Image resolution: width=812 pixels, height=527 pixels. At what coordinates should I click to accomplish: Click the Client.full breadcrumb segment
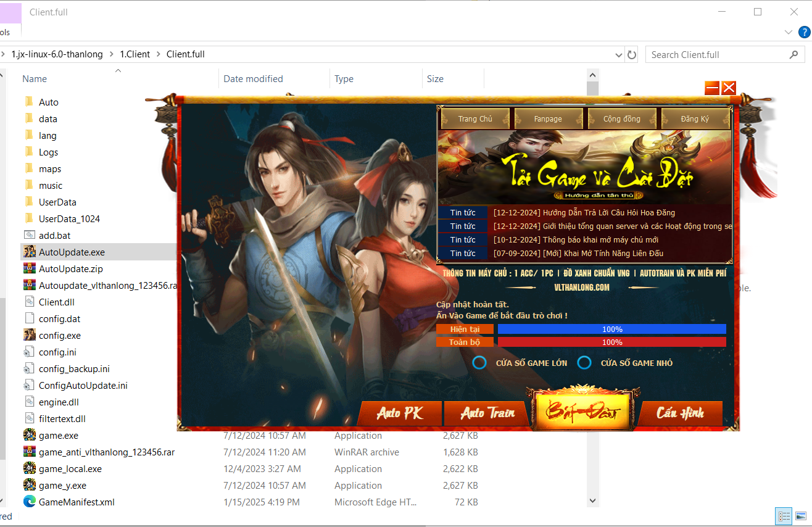point(186,54)
